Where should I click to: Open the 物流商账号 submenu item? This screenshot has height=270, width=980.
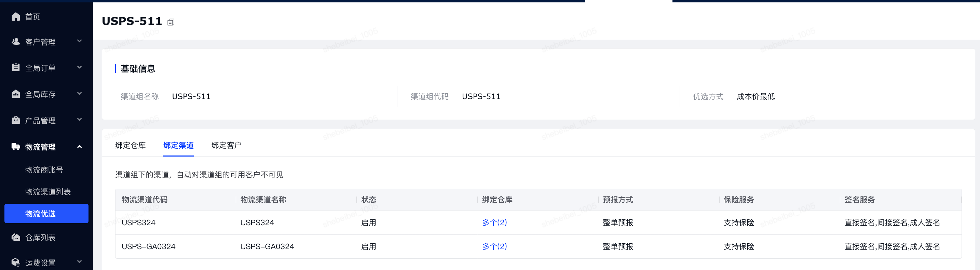(44, 170)
